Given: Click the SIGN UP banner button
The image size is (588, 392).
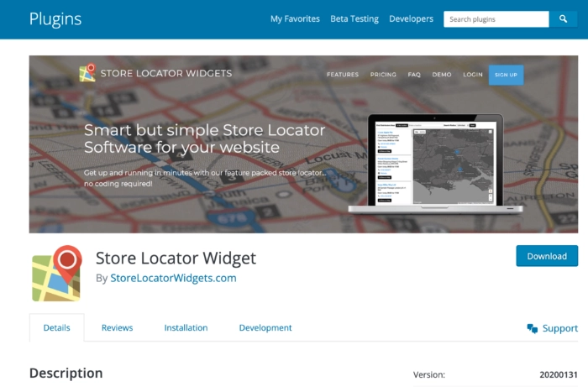Looking at the screenshot, I should (506, 75).
